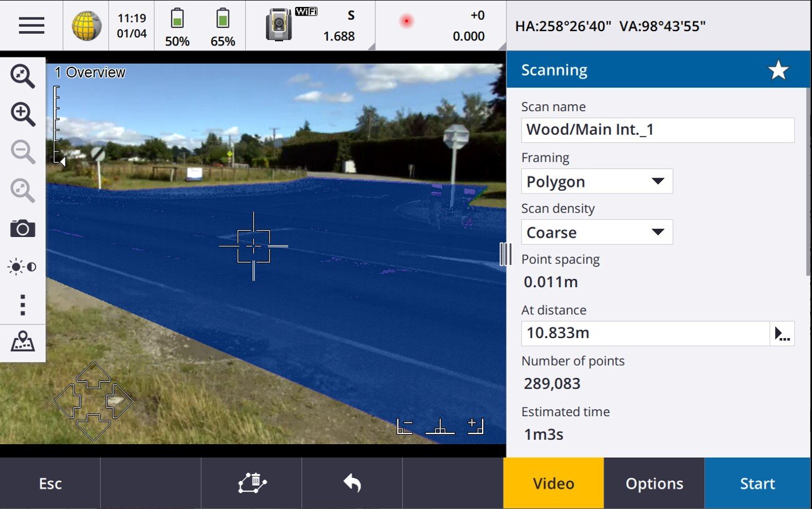Click the "Scanning" panel title
The width and height of the screenshot is (812, 509).
[554, 70]
